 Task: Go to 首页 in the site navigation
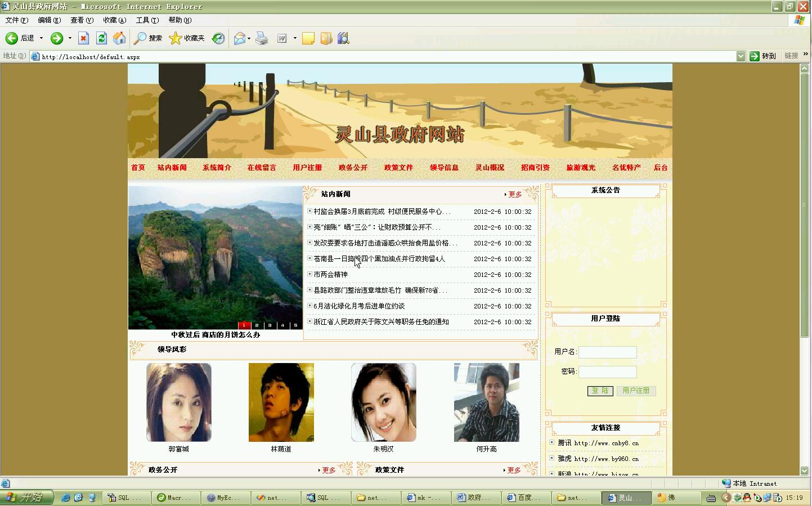pos(138,168)
